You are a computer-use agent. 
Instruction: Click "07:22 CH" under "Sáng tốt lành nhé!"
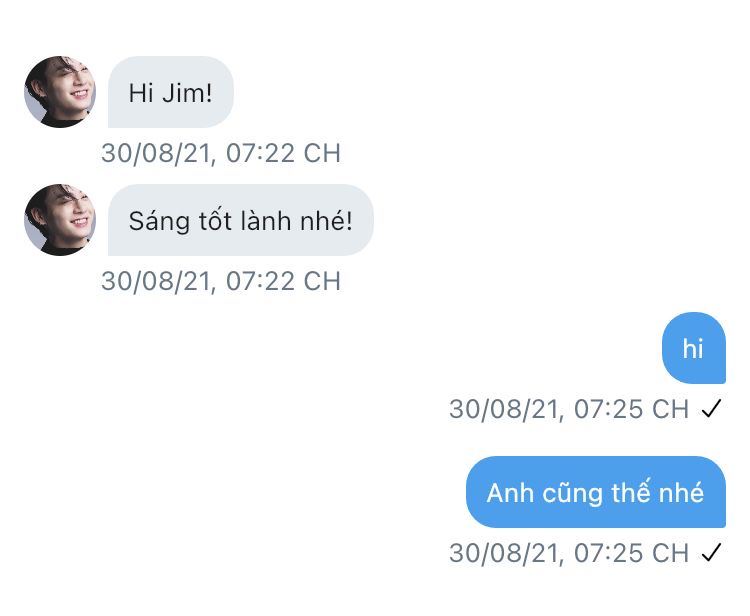click(284, 281)
